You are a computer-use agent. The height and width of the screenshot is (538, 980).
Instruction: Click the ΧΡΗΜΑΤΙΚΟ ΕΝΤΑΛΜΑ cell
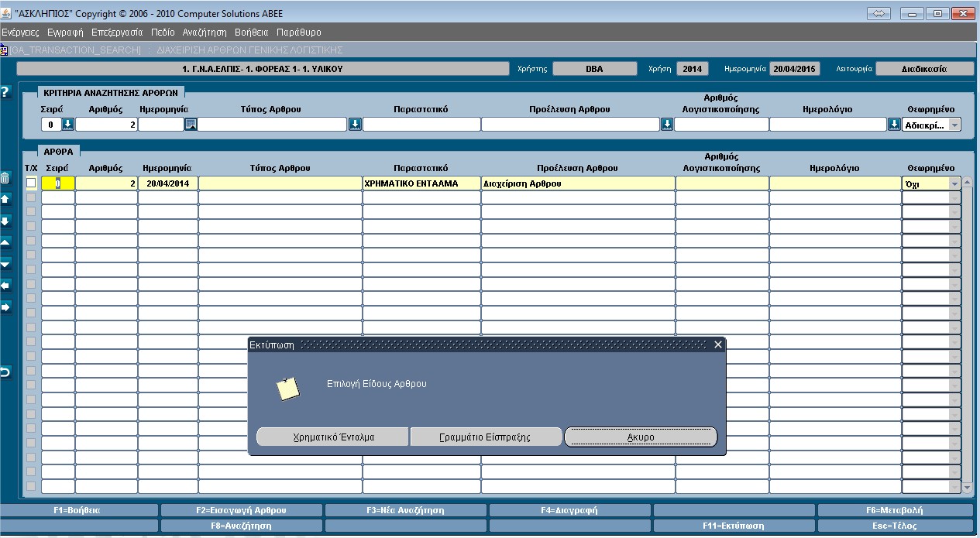point(421,183)
